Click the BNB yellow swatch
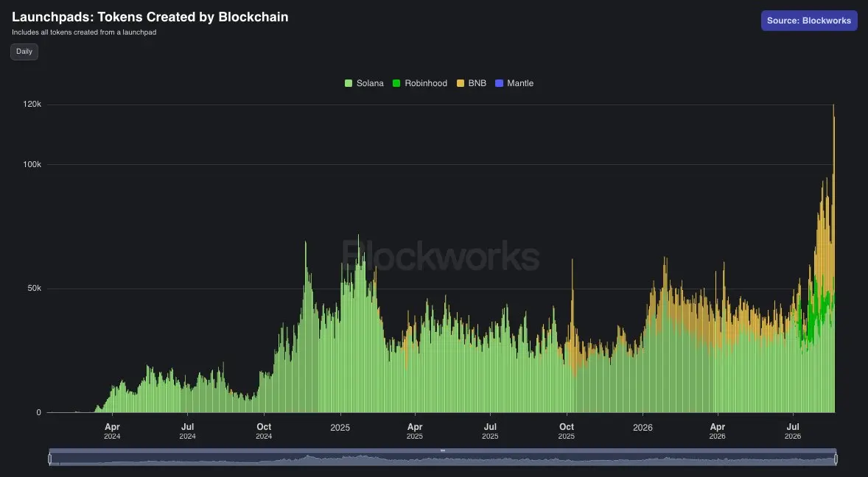This screenshot has height=477, width=868. [x=461, y=83]
